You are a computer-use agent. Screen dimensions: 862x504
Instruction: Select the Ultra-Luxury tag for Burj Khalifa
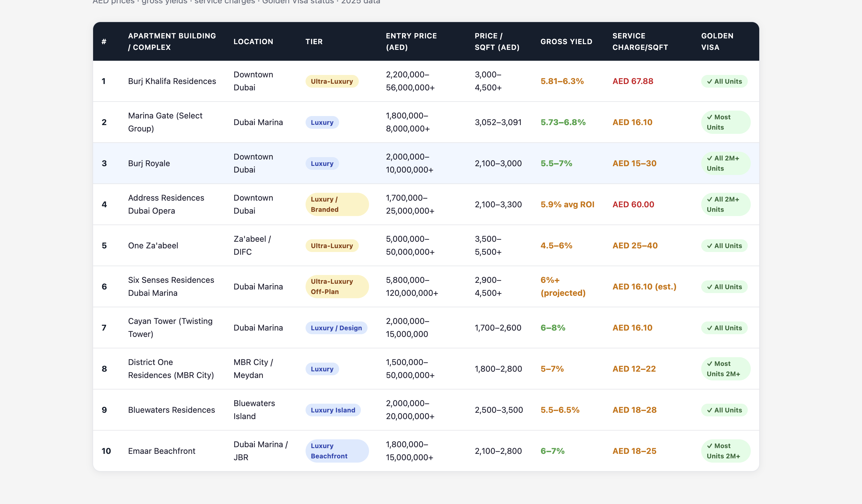click(x=332, y=81)
